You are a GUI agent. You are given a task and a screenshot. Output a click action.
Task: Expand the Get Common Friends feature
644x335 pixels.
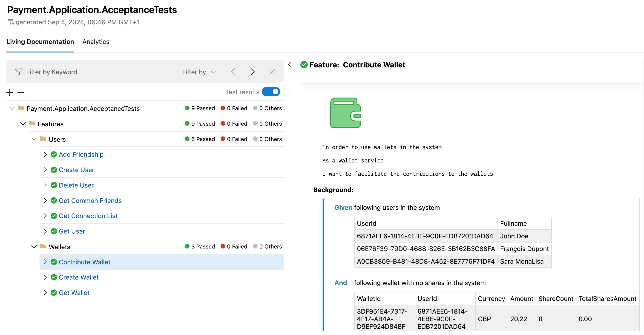(45, 200)
